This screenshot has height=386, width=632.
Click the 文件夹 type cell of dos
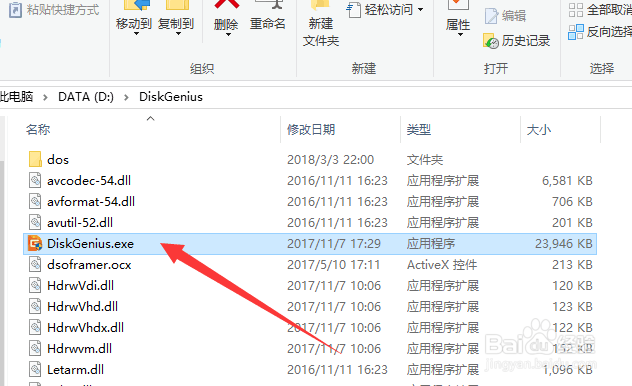click(425, 160)
